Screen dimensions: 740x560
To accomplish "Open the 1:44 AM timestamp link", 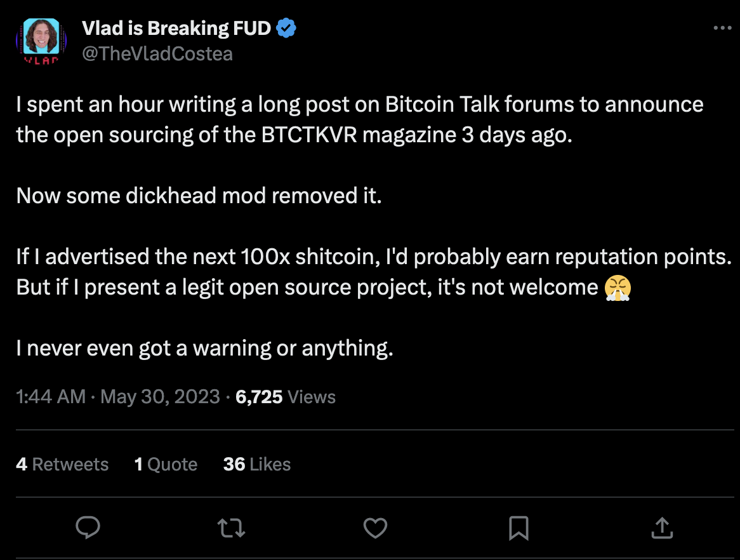I will click(51, 397).
